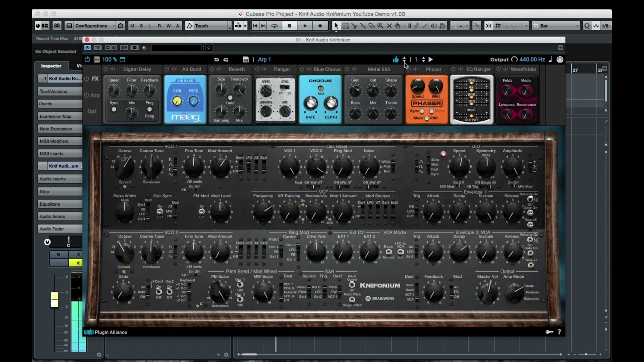Toggle Digital Delay effect power
The image size is (644, 362).
pyautogui.click(x=106, y=69)
